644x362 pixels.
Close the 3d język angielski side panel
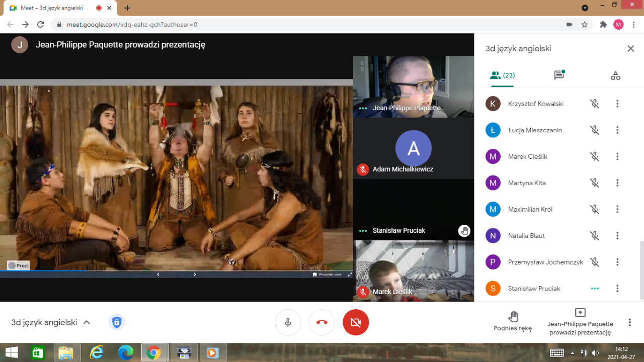[x=630, y=49]
